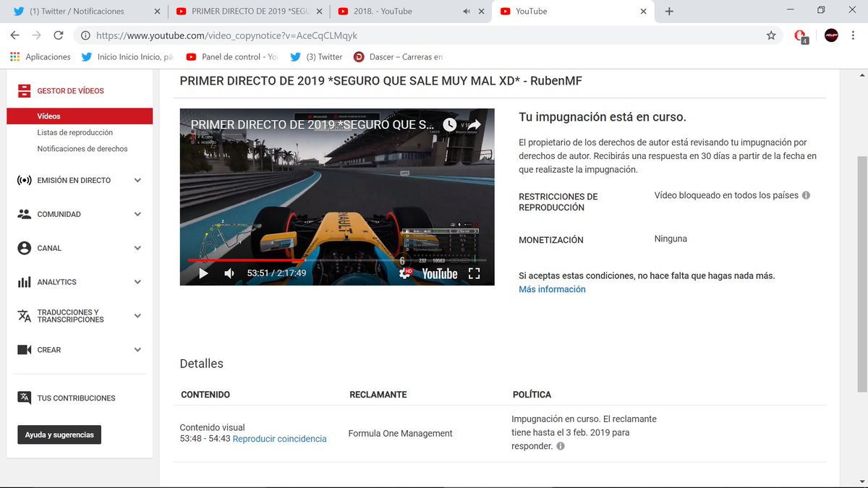Open the red extension icon with badge 4
The width and height of the screenshot is (868, 488).
801,35
